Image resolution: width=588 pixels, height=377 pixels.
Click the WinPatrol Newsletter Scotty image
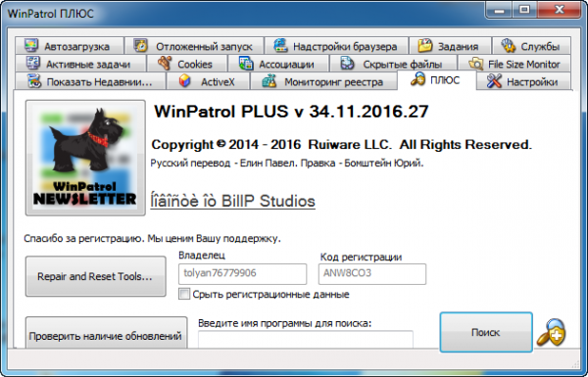point(85,158)
